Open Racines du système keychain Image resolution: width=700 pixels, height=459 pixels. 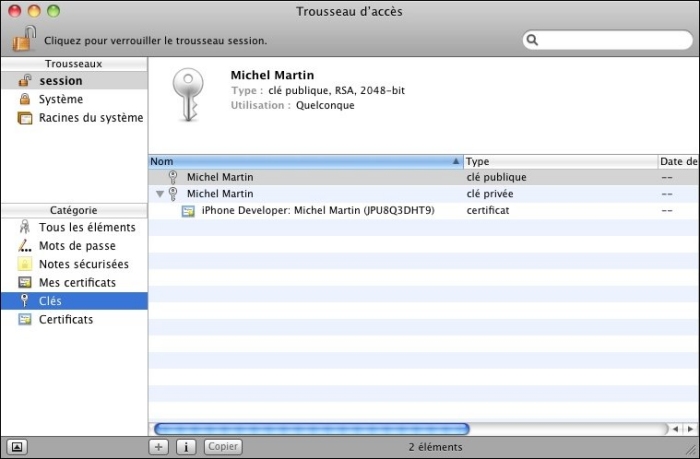click(90, 118)
